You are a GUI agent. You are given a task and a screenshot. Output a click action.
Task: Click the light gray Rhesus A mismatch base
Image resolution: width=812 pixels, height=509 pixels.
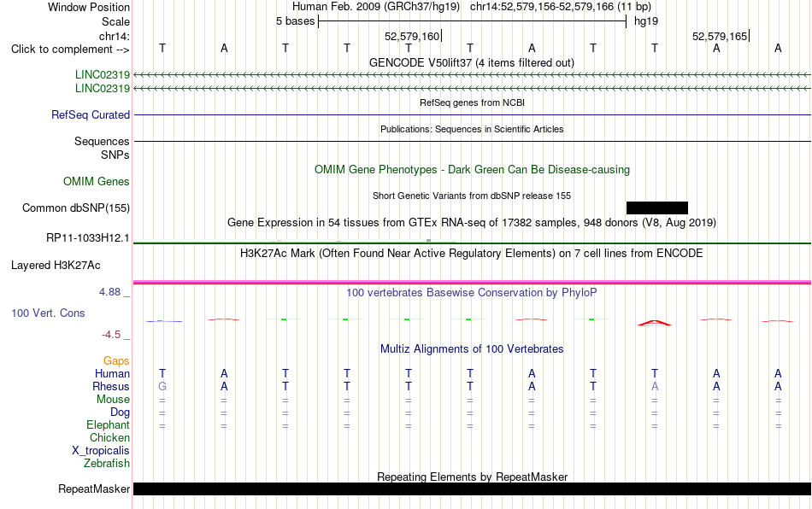(x=655, y=386)
